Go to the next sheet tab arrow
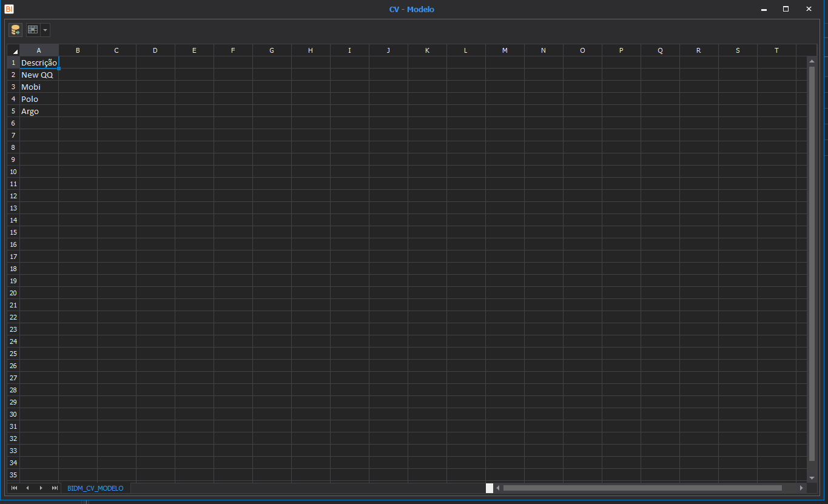Image resolution: width=828 pixels, height=504 pixels. pos(41,488)
